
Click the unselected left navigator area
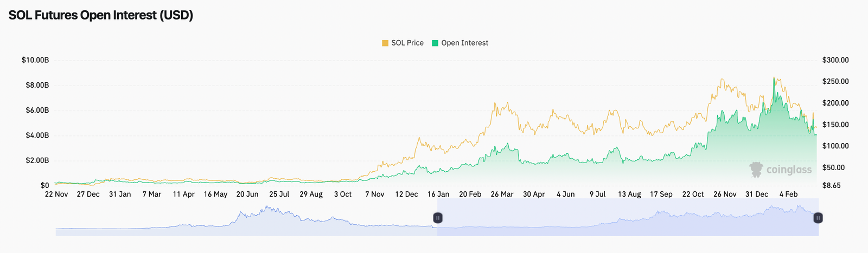[x=244, y=222]
